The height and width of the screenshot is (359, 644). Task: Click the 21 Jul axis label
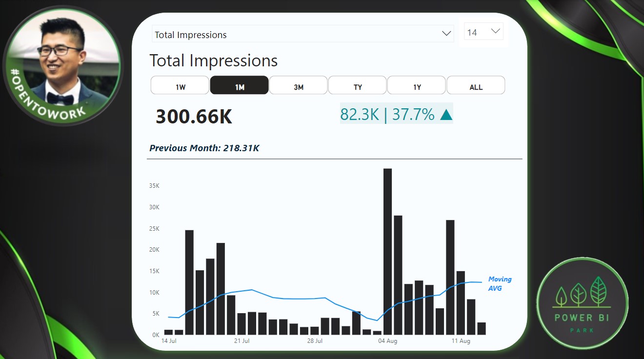pyautogui.click(x=241, y=341)
